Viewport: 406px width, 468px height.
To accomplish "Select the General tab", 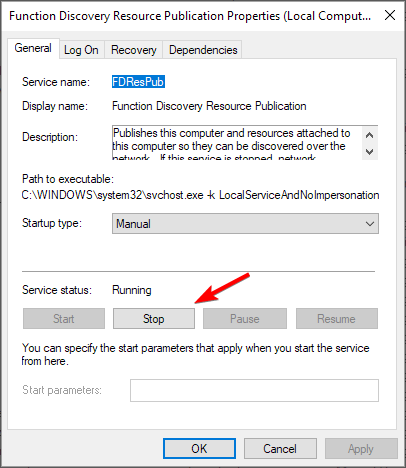I will coord(33,48).
